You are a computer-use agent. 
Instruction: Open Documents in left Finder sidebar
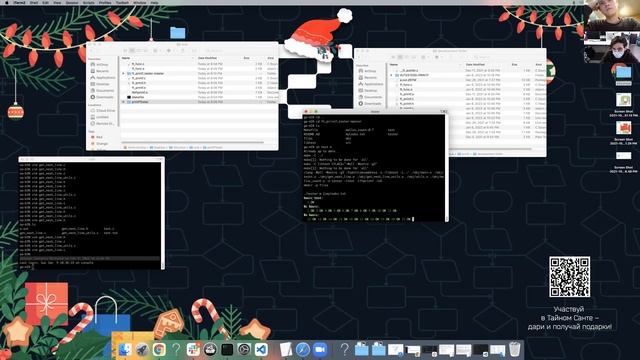click(x=102, y=91)
